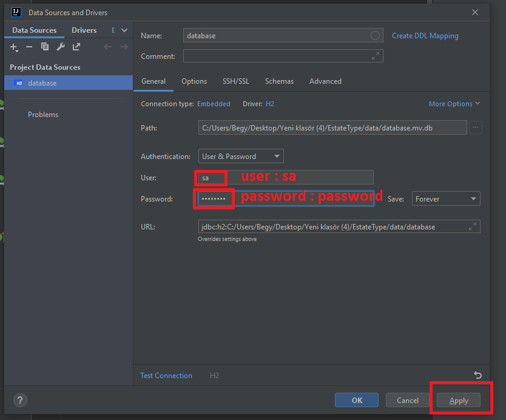This screenshot has width=506, height=420.
Task: Open the SSH/SSL tab
Action: tap(236, 81)
